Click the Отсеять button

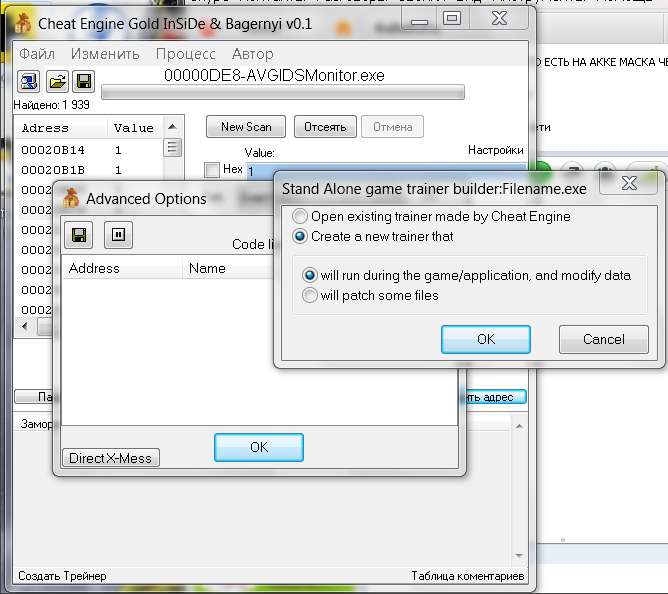325,127
